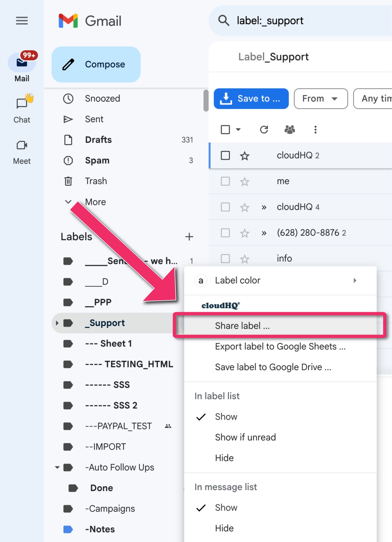Check the checkbox for message from me

coord(225,181)
